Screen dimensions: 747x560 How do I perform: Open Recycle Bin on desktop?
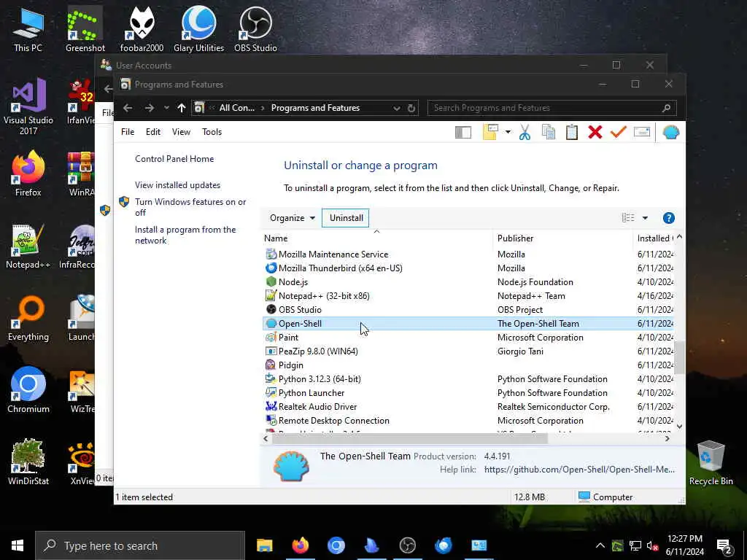coord(711,463)
